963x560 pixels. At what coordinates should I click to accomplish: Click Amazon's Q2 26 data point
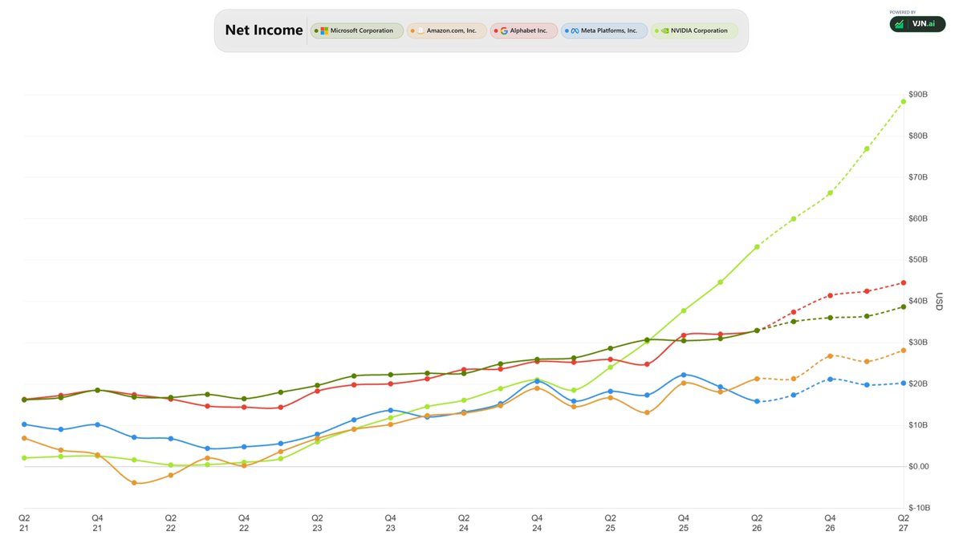tap(757, 379)
